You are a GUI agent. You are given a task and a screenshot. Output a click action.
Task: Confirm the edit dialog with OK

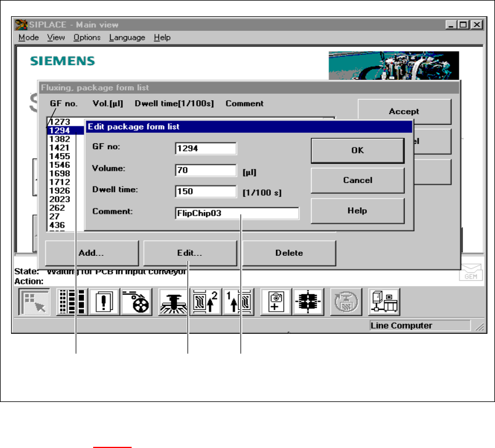click(x=358, y=151)
